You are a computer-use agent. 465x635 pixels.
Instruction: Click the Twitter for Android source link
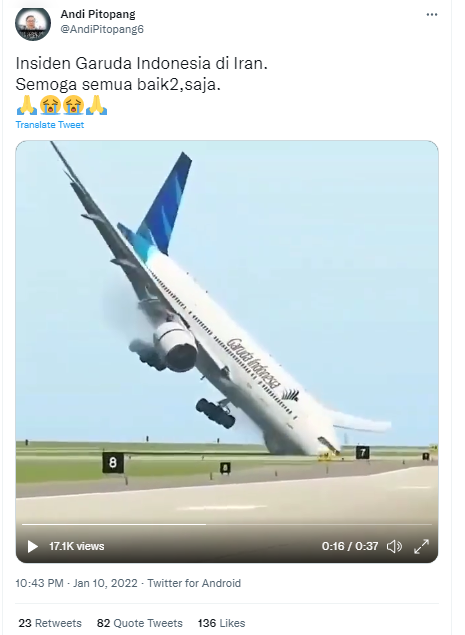[x=194, y=583]
